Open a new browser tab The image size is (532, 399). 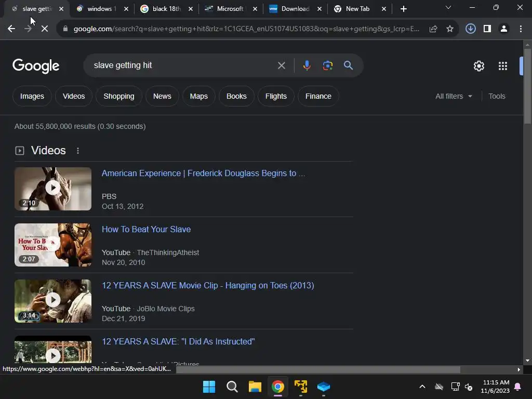(x=403, y=9)
